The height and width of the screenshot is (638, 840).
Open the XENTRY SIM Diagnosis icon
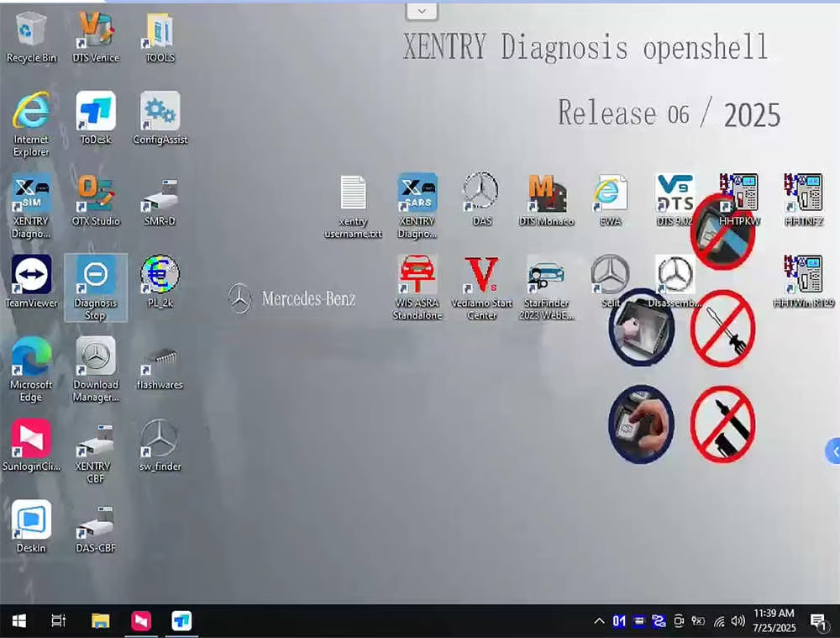click(31, 195)
